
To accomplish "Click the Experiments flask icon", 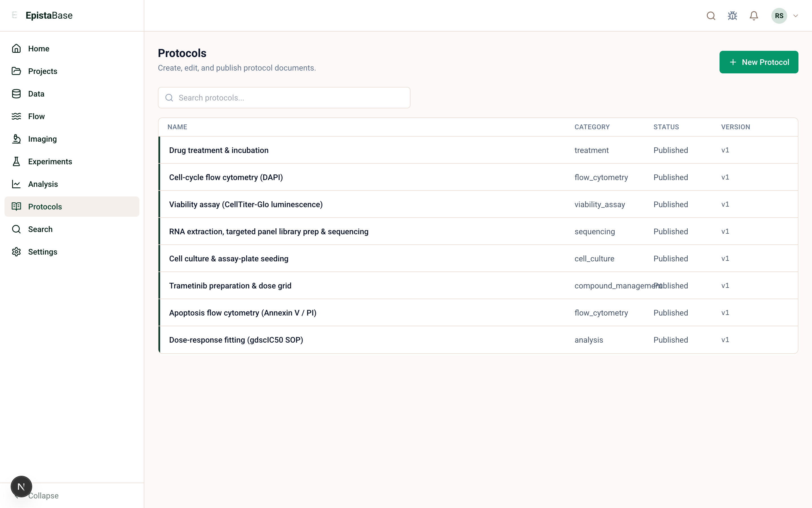I will tap(16, 161).
